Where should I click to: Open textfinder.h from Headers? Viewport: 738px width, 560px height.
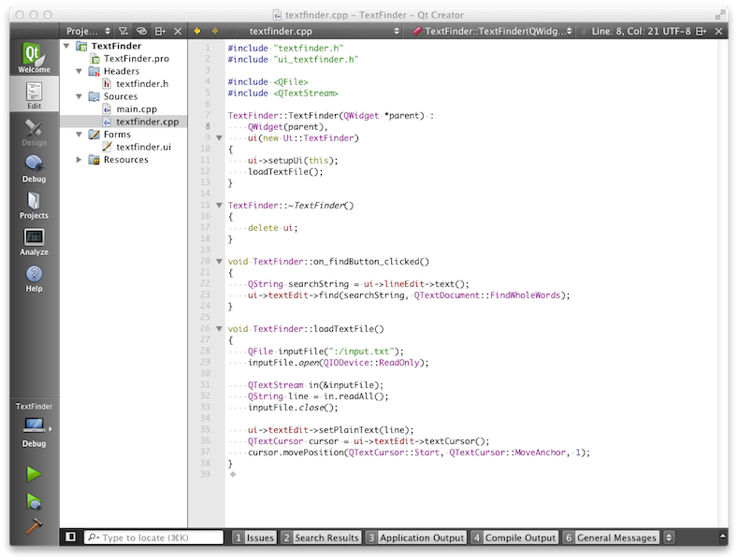pyautogui.click(x=142, y=84)
